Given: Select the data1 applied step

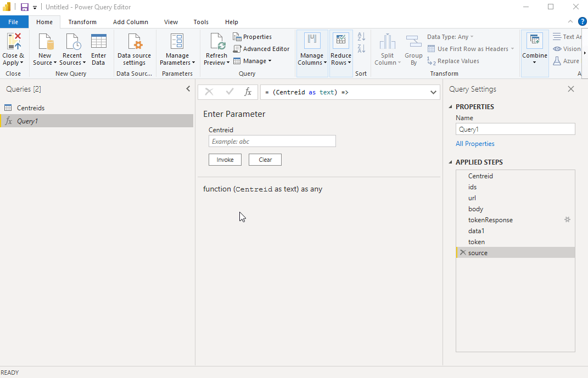Looking at the screenshot, I should (515, 231).
